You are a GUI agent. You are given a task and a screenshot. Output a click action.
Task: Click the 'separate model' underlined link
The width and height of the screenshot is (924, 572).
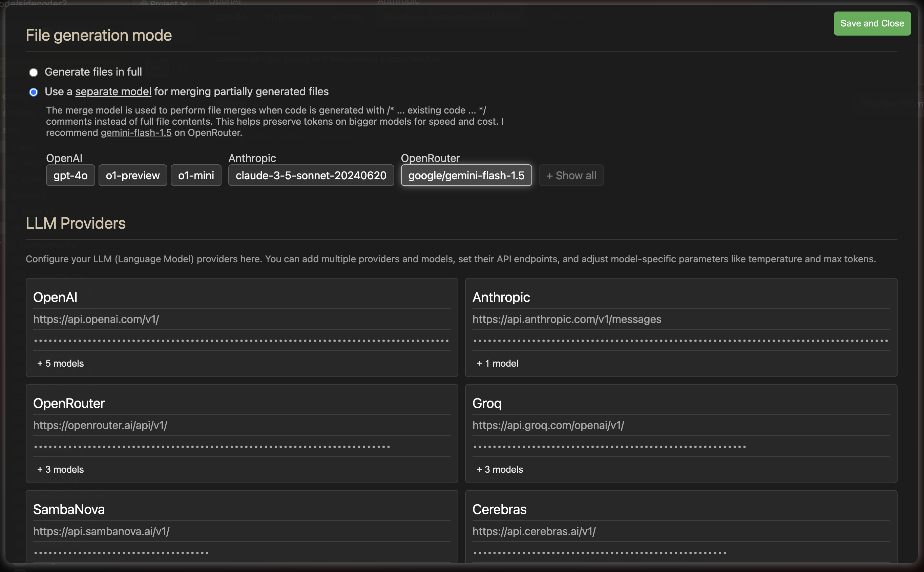tap(113, 91)
